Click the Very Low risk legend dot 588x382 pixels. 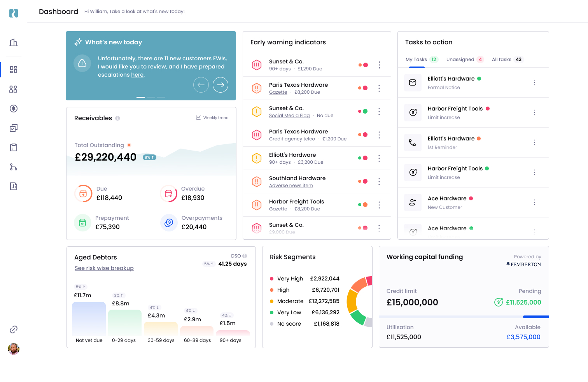click(x=271, y=313)
